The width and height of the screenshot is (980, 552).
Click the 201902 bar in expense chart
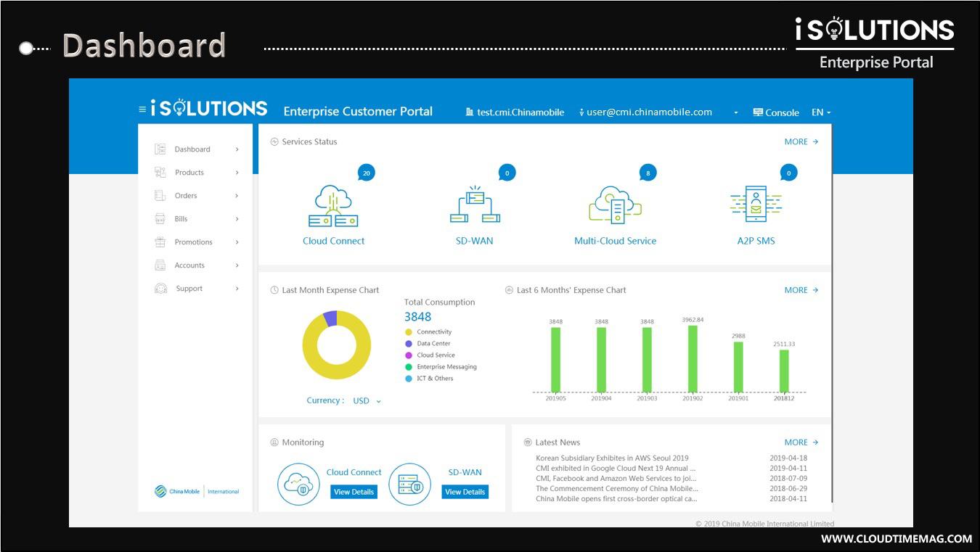(x=693, y=359)
